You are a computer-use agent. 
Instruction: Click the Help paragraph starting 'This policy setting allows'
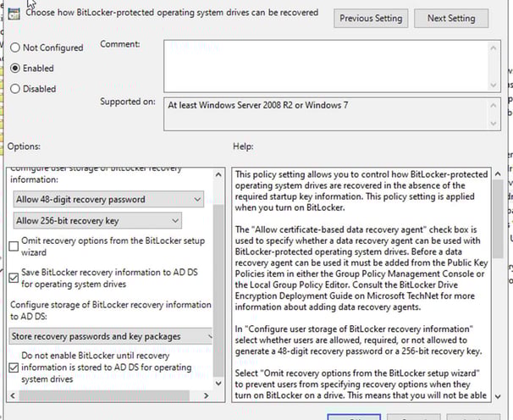361,191
